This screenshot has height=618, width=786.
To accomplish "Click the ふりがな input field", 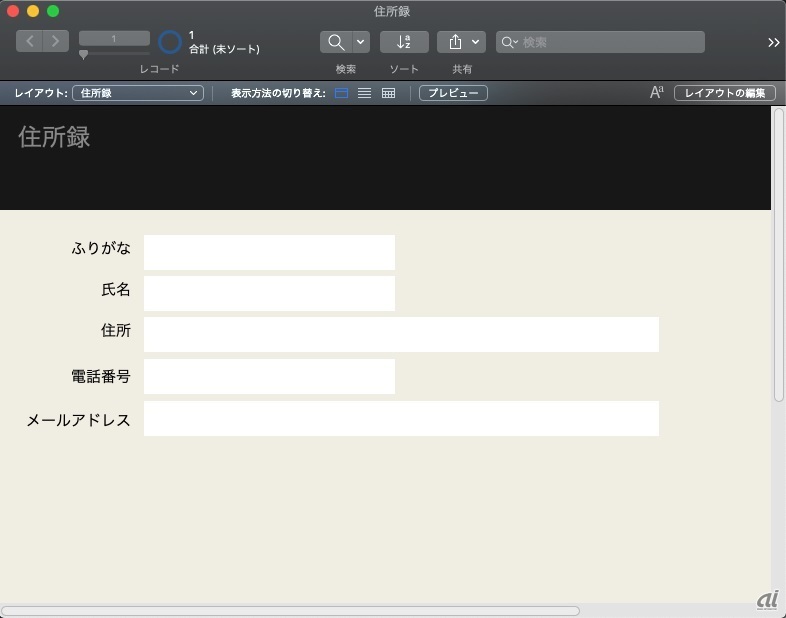I will pos(269,252).
